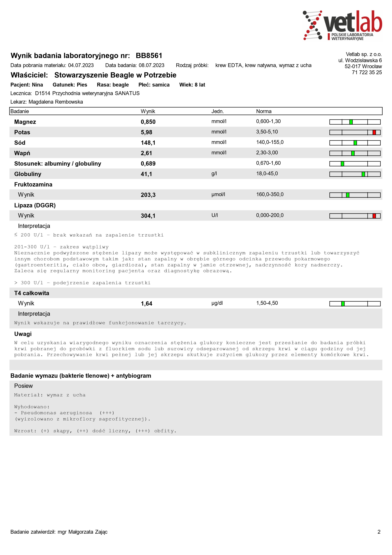
Task: Click the Sód result 148,1
Action: (x=148, y=143)
